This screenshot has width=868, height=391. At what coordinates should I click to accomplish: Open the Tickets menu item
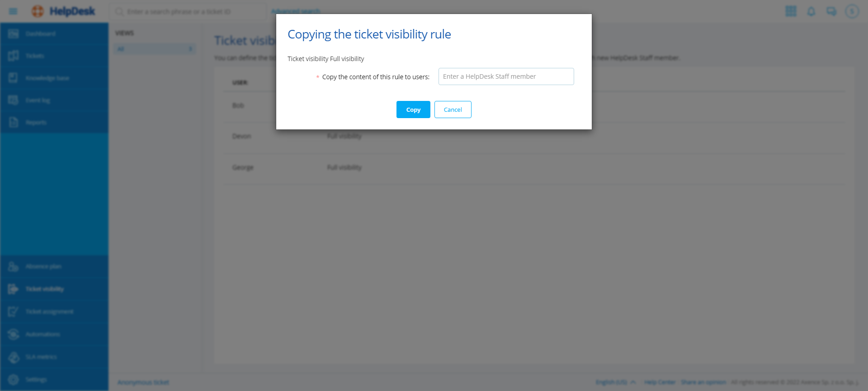(35, 56)
